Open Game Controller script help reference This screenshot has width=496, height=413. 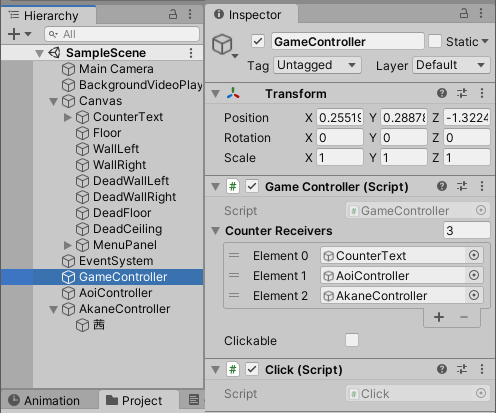tap(442, 186)
